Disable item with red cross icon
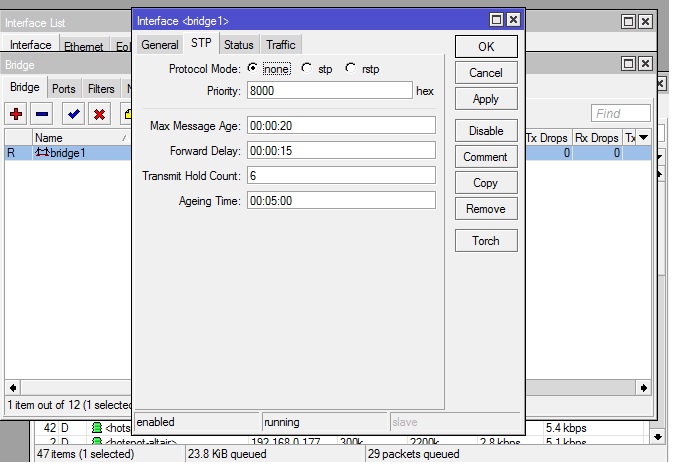This screenshot has height=475, width=673. 99,114
